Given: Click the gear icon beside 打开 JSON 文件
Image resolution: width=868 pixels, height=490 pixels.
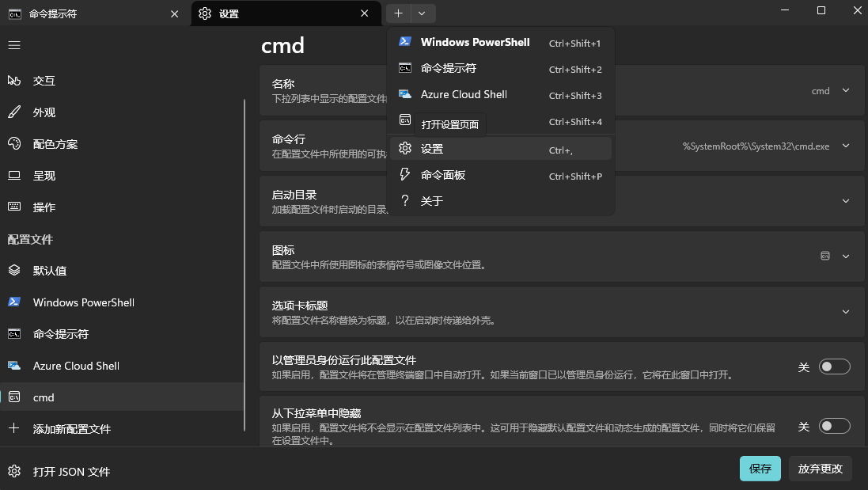Looking at the screenshot, I should 14,471.
